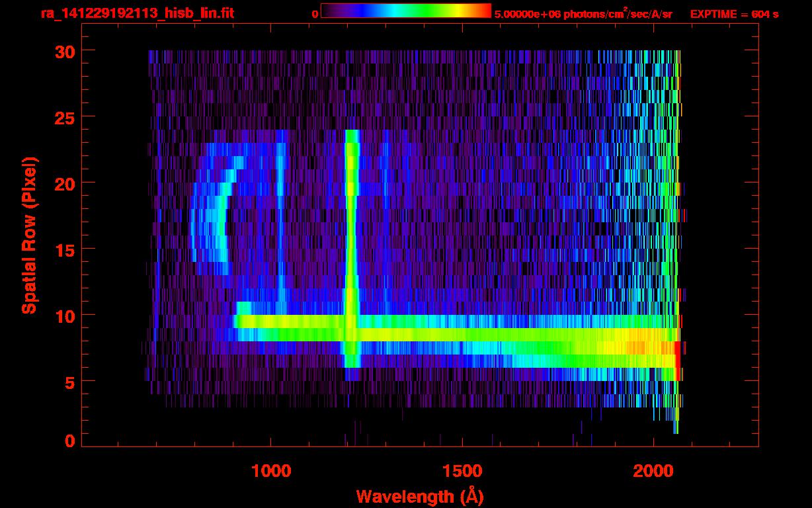Click the EXPTIME = 604 s text

click(x=734, y=13)
